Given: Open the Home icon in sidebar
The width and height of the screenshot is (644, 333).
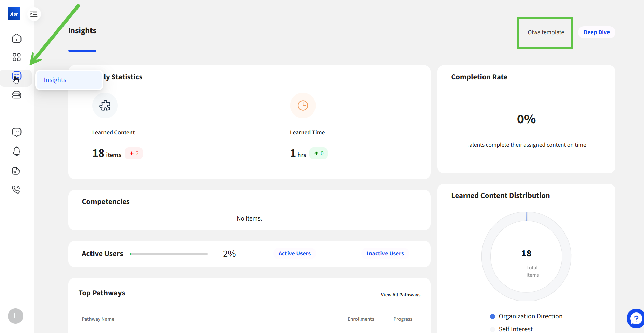Looking at the screenshot, I should pos(17,38).
